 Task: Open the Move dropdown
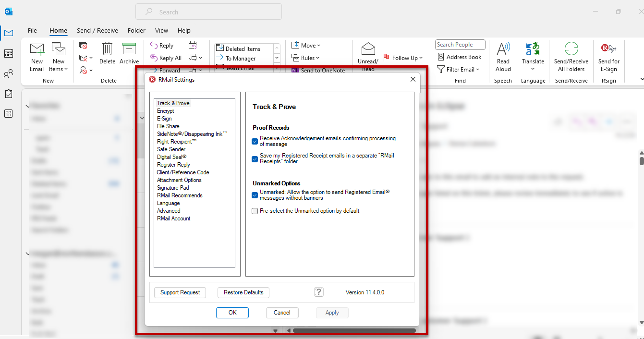(306, 46)
